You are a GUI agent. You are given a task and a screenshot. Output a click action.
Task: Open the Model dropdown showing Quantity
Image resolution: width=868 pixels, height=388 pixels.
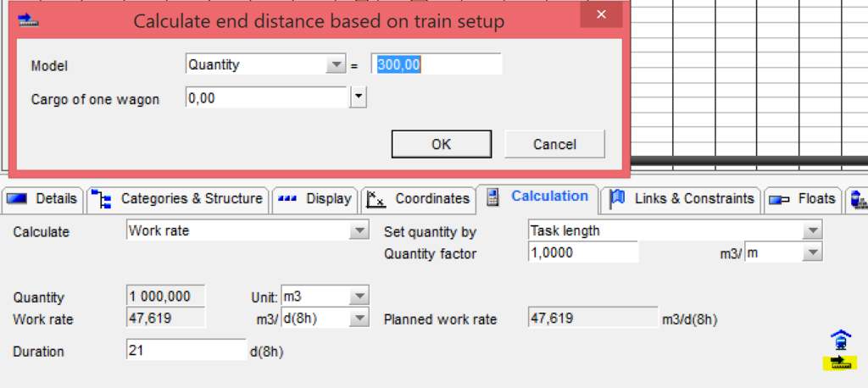click(x=265, y=64)
